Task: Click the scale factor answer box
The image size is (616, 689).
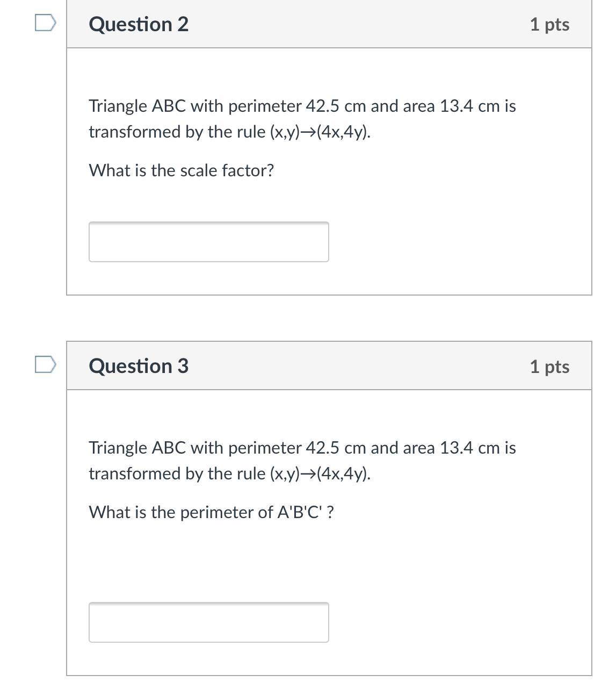Action: [208, 242]
